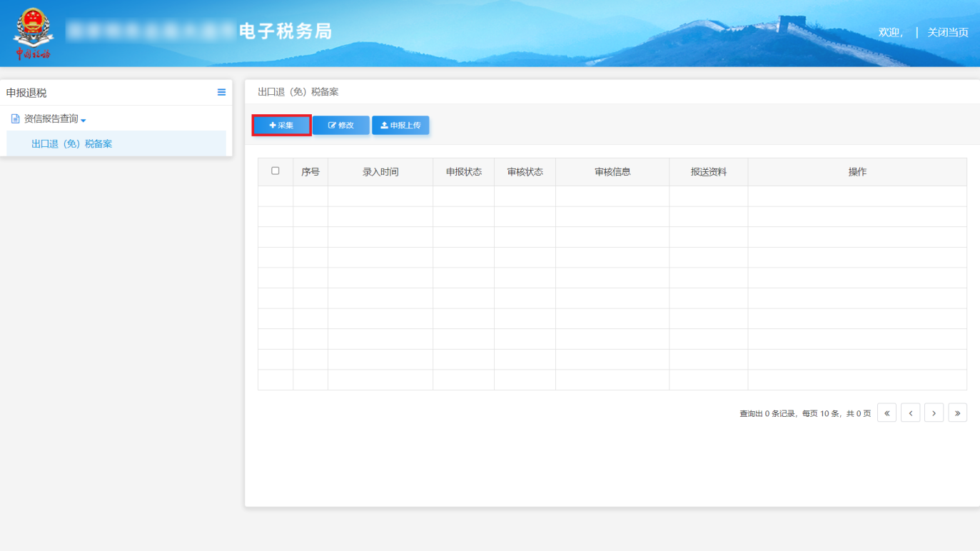Click the document icon next to 资信报告查询
This screenshot has width=980, height=551.
tap(16, 118)
